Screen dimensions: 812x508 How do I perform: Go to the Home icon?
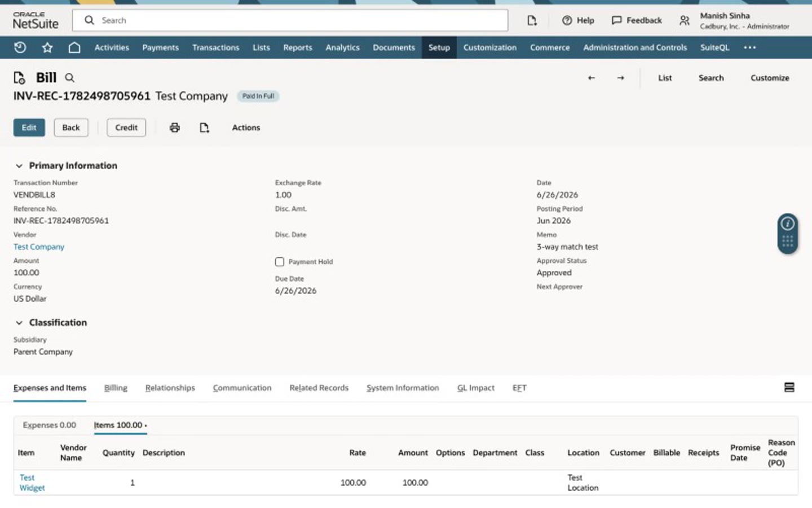[74, 47]
